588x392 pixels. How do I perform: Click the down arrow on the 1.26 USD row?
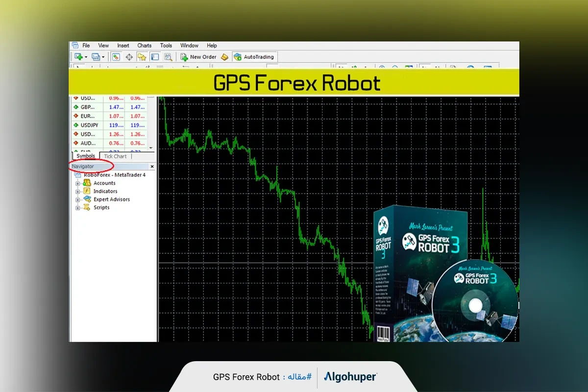(x=76, y=134)
